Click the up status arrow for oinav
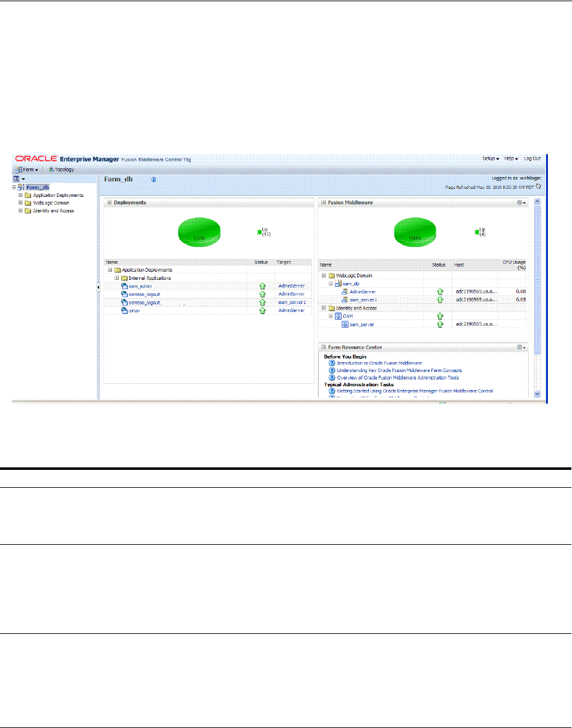This screenshot has height=728, width=572. coord(262,311)
